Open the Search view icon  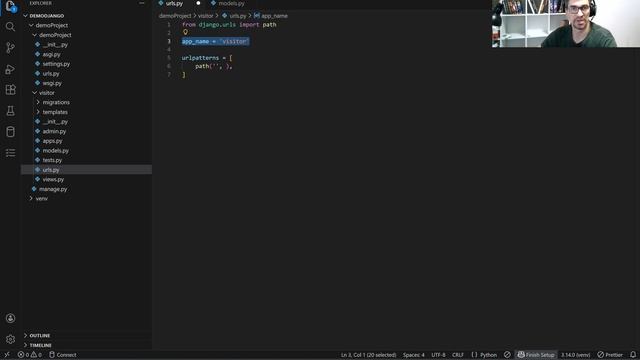pos(10,27)
